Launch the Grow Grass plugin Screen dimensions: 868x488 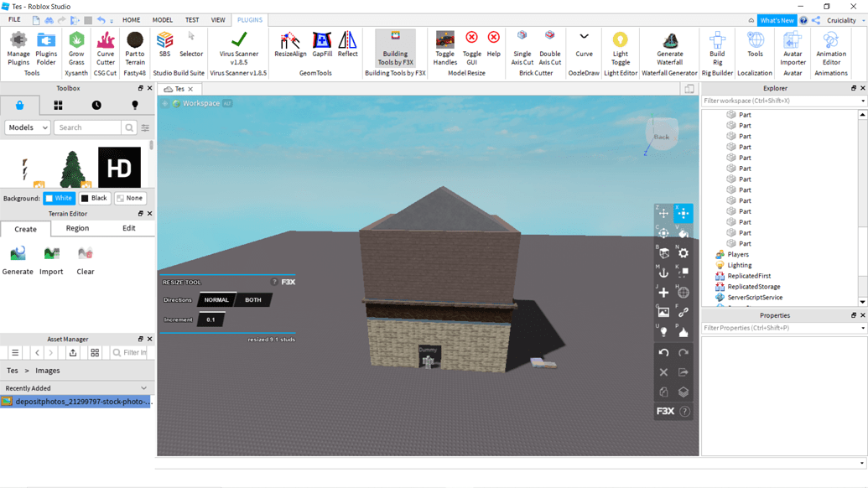[76, 49]
